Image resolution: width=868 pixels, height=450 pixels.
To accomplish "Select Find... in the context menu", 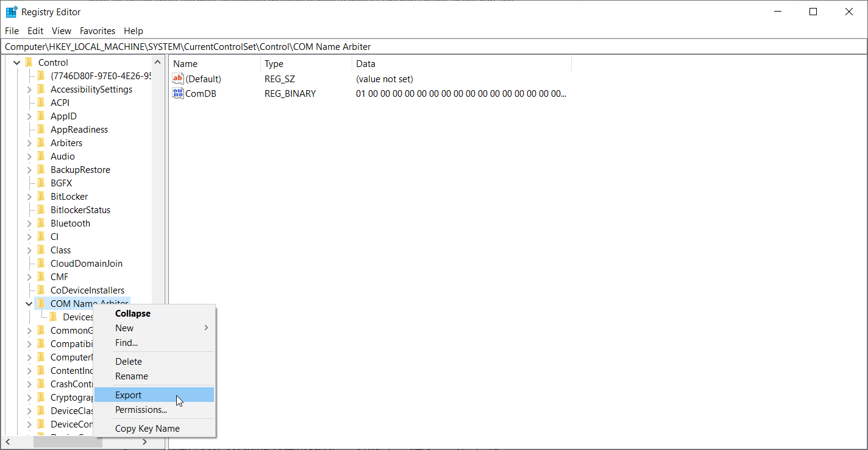I will 154,342.
